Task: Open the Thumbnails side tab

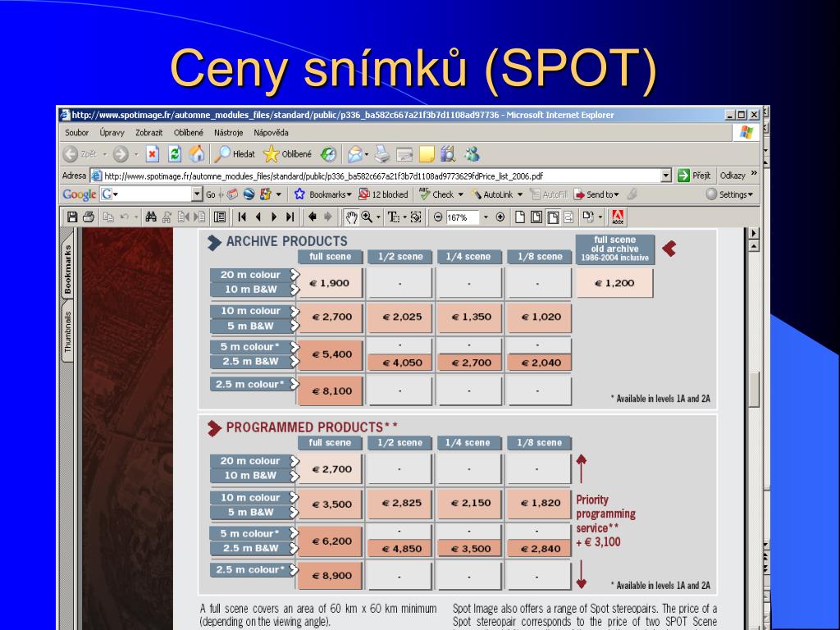Action: [x=67, y=332]
